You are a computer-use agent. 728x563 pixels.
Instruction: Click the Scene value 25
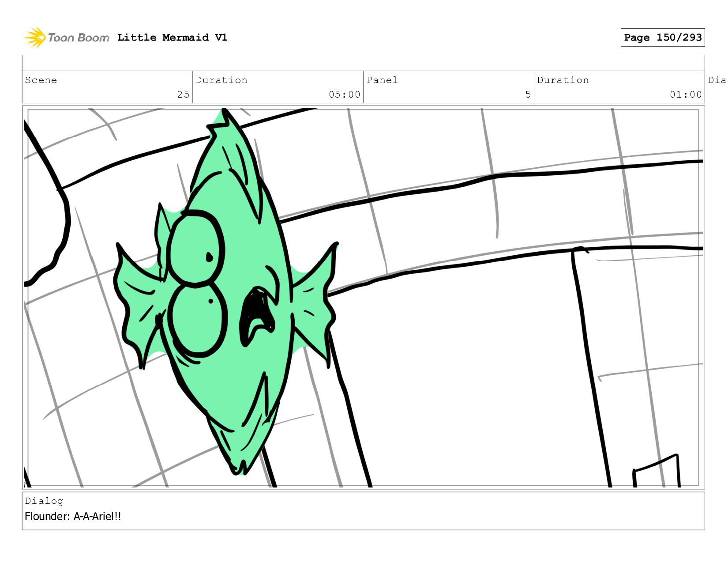point(183,94)
